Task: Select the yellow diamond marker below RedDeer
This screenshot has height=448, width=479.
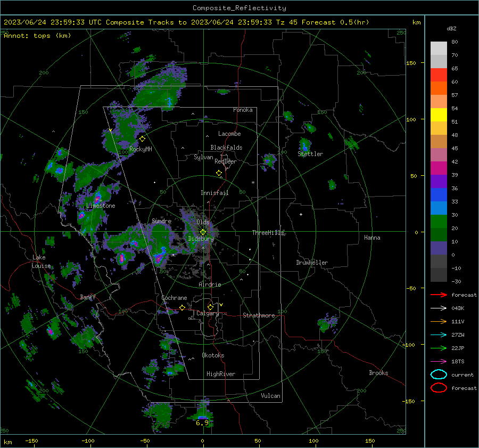Action: click(x=219, y=173)
